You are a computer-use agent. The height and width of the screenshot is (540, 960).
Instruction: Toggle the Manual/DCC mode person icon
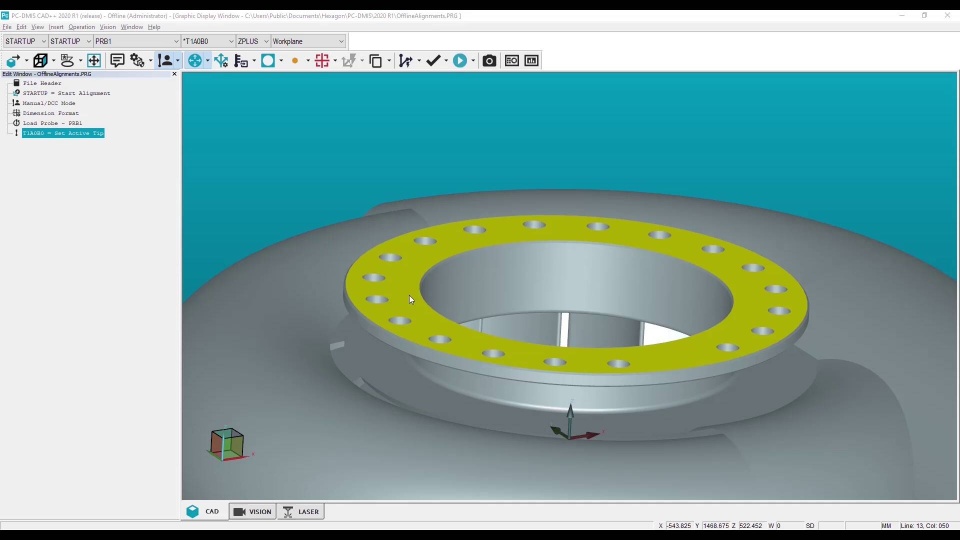tap(166, 61)
